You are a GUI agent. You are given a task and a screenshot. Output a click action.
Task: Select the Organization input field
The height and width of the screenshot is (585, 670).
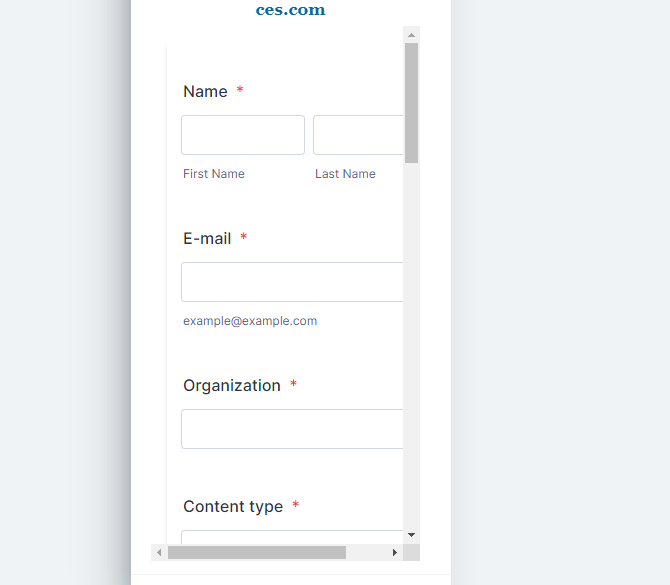292,429
